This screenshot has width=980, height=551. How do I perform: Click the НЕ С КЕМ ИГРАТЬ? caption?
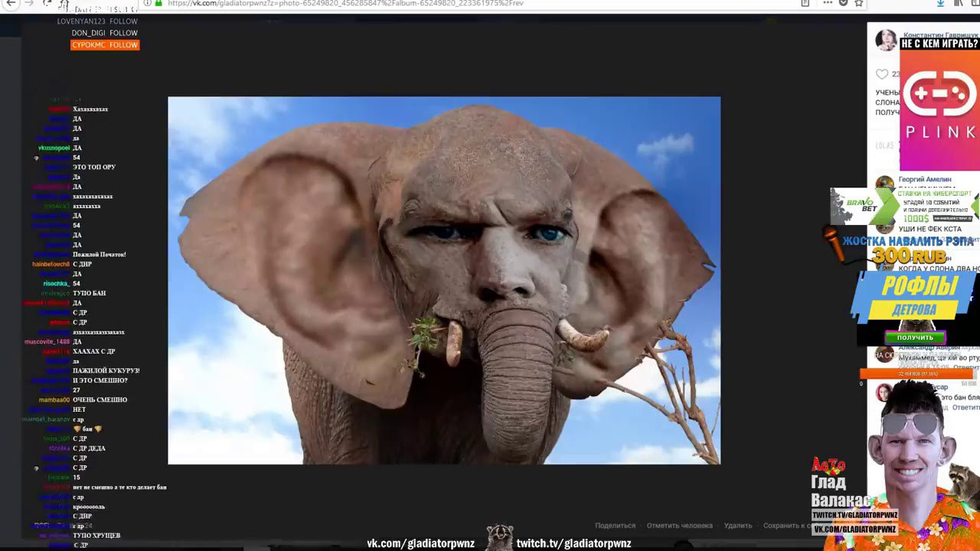click(x=939, y=44)
